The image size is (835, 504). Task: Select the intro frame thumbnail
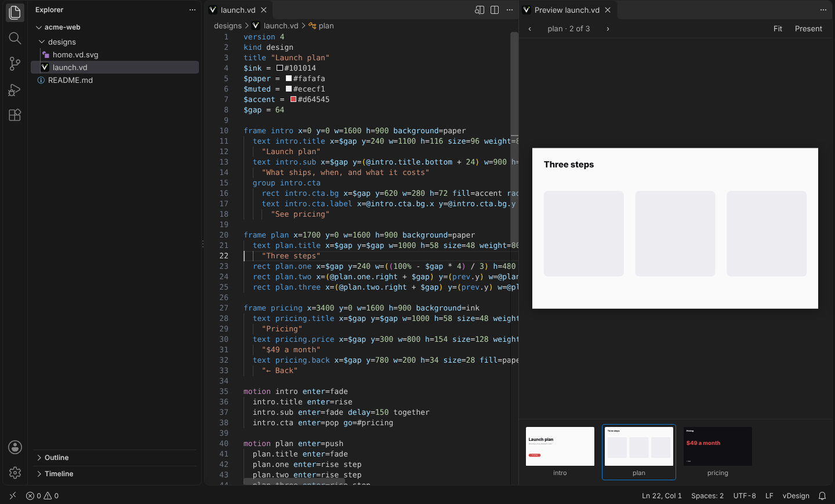click(x=560, y=452)
